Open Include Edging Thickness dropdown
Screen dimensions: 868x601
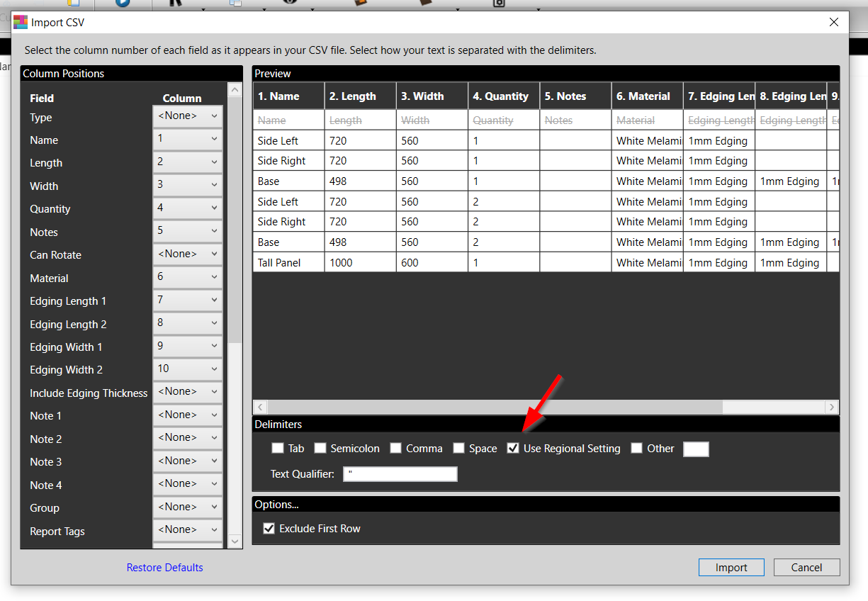point(188,392)
